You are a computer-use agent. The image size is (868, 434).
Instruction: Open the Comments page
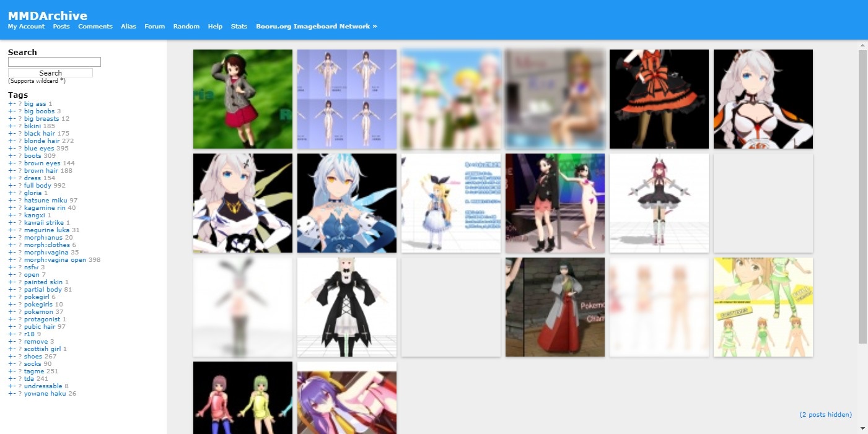point(95,27)
